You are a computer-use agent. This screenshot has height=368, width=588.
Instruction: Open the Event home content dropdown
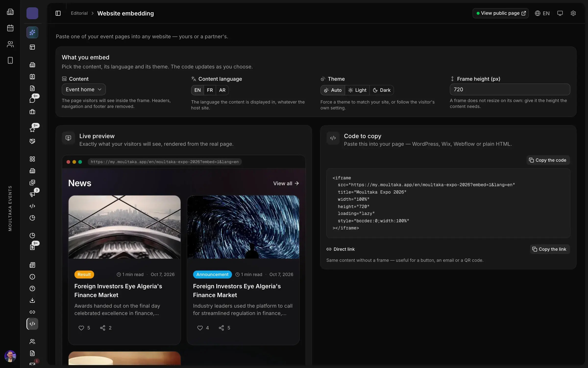84,90
